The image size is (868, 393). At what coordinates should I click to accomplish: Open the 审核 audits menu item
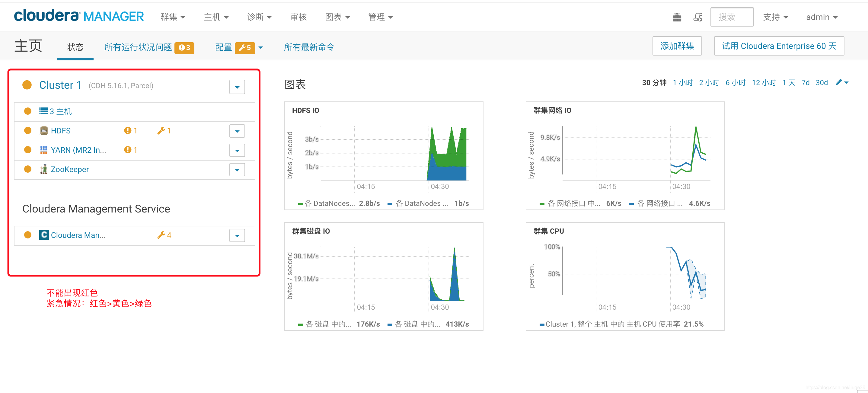coord(298,17)
